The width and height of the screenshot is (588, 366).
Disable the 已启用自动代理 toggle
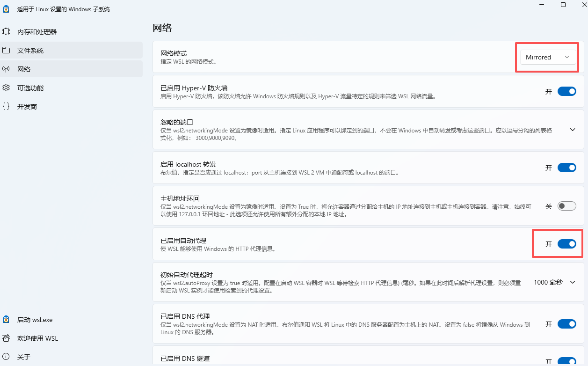pos(566,244)
